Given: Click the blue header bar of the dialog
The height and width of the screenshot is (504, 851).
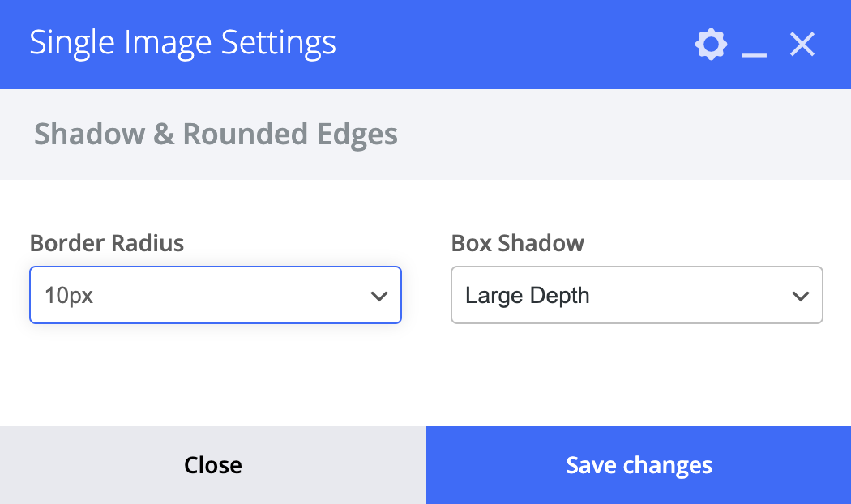Looking at the screenshot, I should (x=425, y=45).
